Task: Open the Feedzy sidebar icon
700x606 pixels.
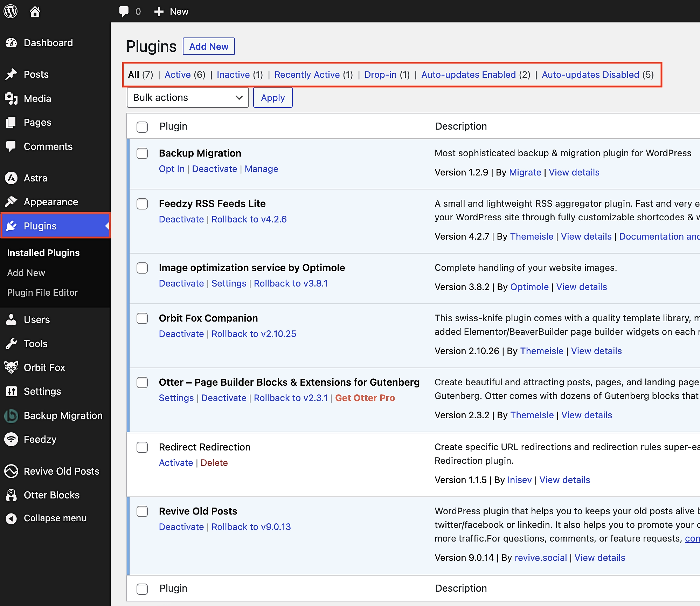Action: (12, 439)
